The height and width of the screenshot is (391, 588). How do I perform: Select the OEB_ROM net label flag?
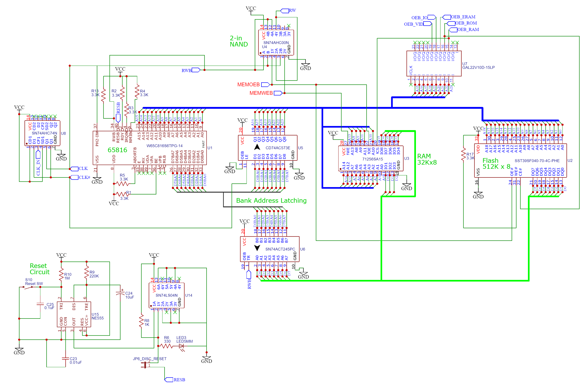pos(451,23)
